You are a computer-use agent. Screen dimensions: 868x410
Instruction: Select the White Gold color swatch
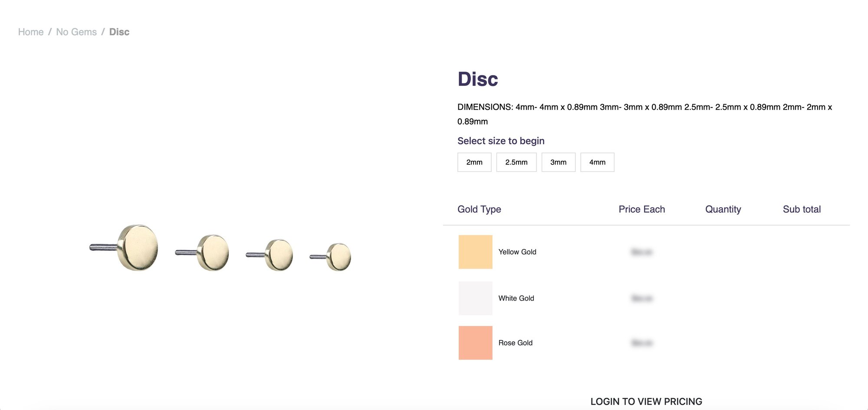tap(475, 298)
